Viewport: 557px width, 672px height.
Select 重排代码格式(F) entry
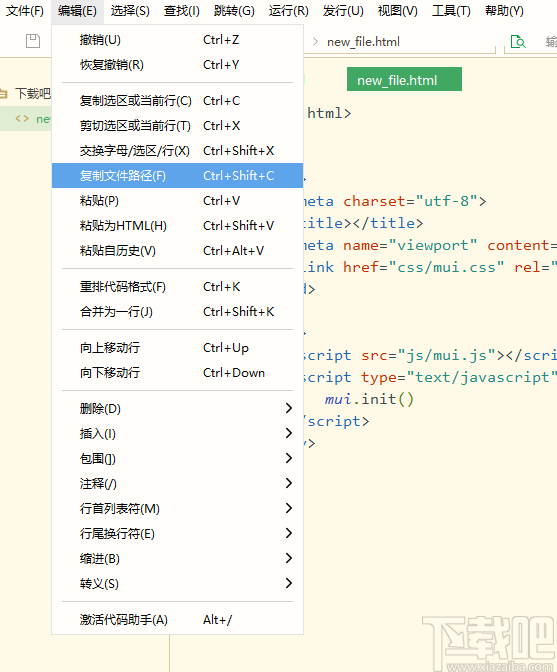click(x=177, y=286)
